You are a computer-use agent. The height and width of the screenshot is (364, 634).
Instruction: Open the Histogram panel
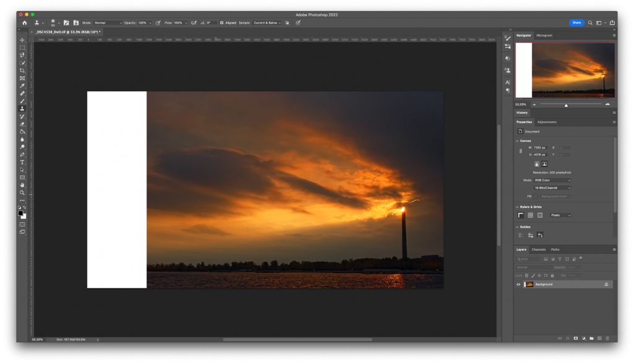click(x=544, y=35)
